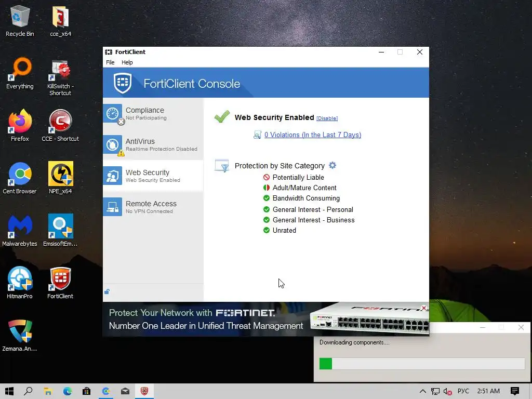The image size is (532, 399).
Task: Open the Help menu
Action: (x=127, y=62)
